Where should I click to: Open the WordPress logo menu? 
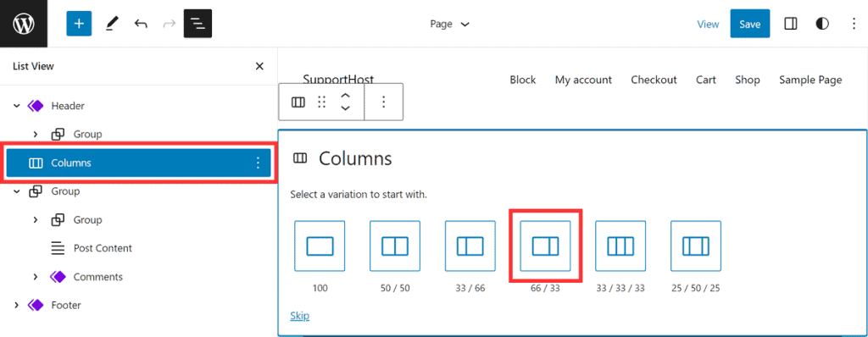24,24
